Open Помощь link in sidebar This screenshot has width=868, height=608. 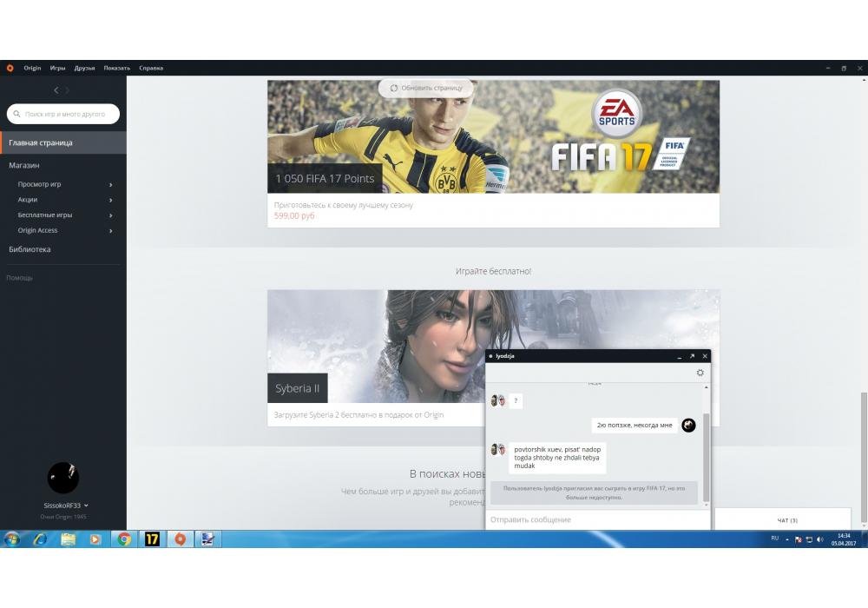(19, 278)
